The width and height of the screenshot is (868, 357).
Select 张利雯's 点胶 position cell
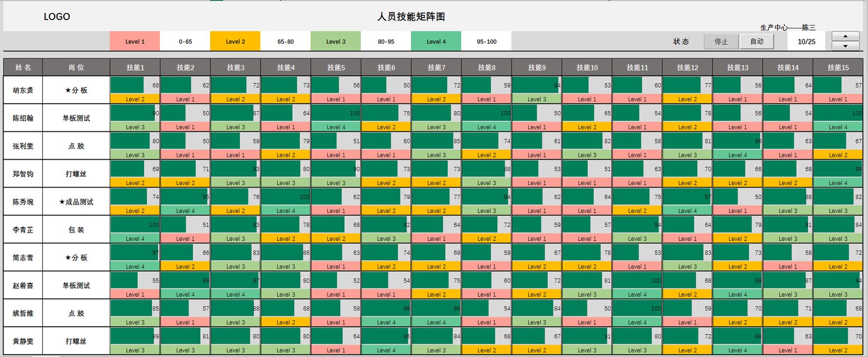coord(76,146)
